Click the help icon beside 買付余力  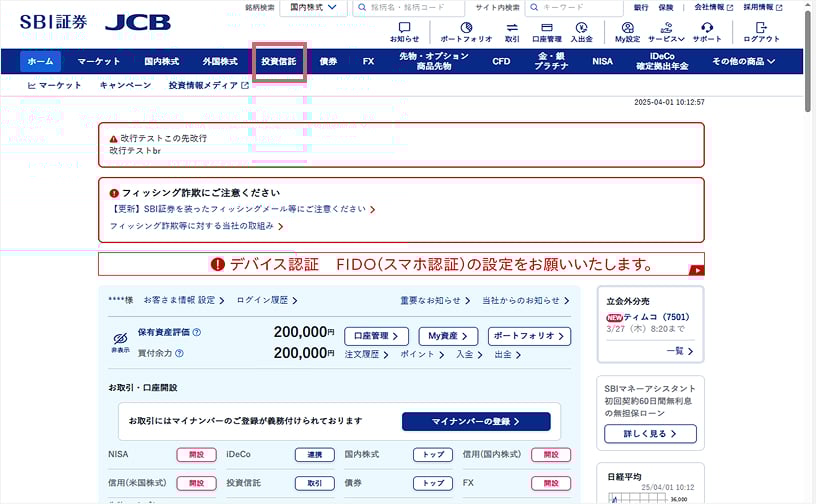[180, 353]
